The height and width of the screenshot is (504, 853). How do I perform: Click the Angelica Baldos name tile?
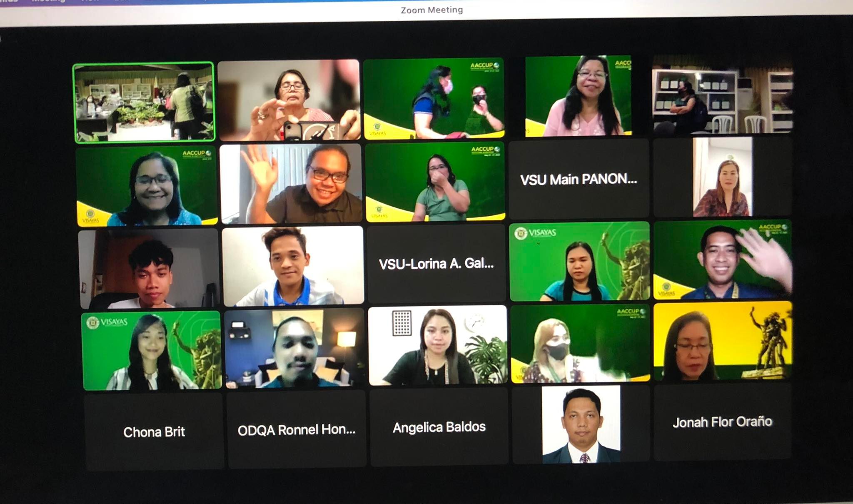point(439,427)
